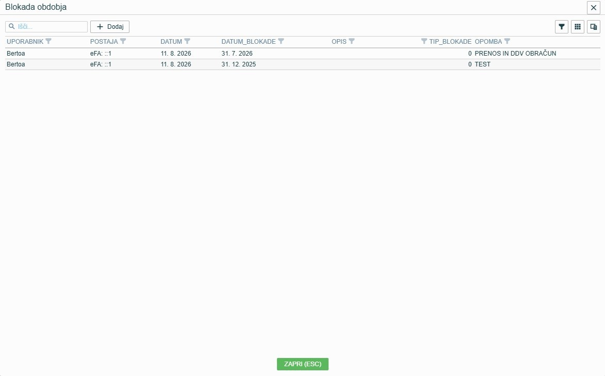
Task: Click blockade date 31. 12. 2025
Action: click(238, 64)
